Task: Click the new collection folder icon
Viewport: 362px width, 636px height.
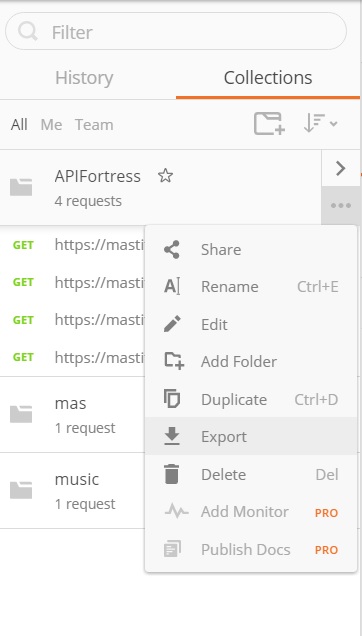Action: click(269, 123)
